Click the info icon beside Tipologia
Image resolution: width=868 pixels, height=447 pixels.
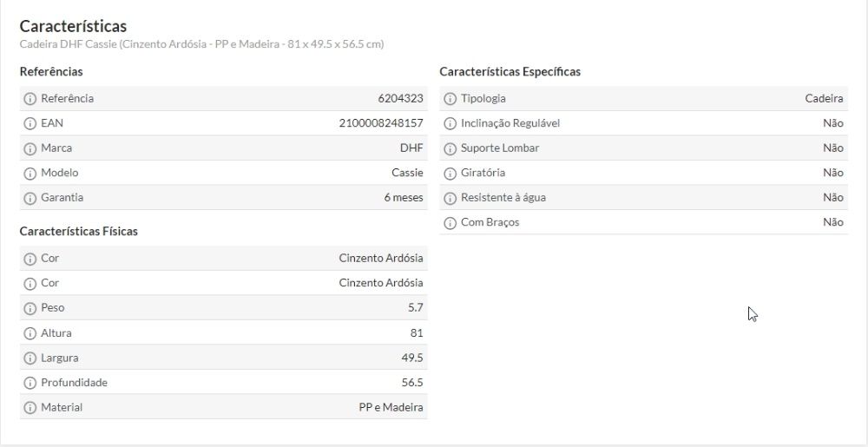(450, 99)
